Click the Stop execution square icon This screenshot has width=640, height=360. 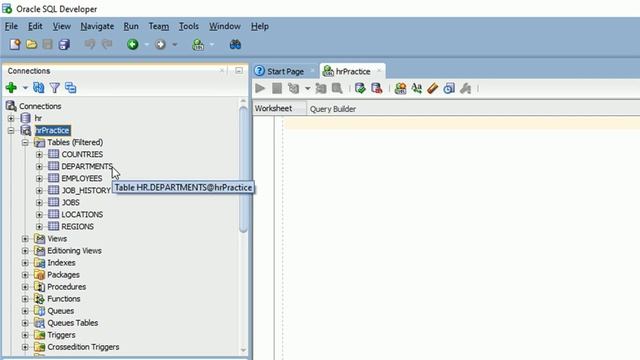click(x=277, y=88)
